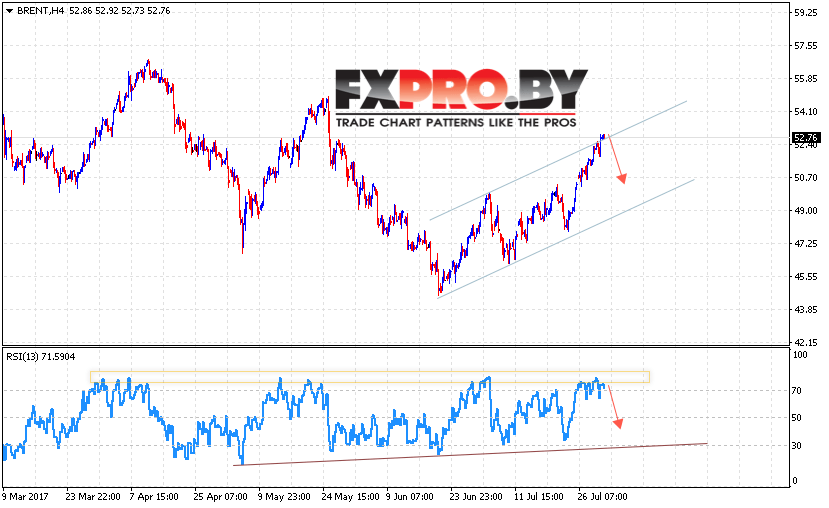Viewport: 829px width, 508px height.
Task: Click the 59.25 price axis label
Action: point(806,13)
